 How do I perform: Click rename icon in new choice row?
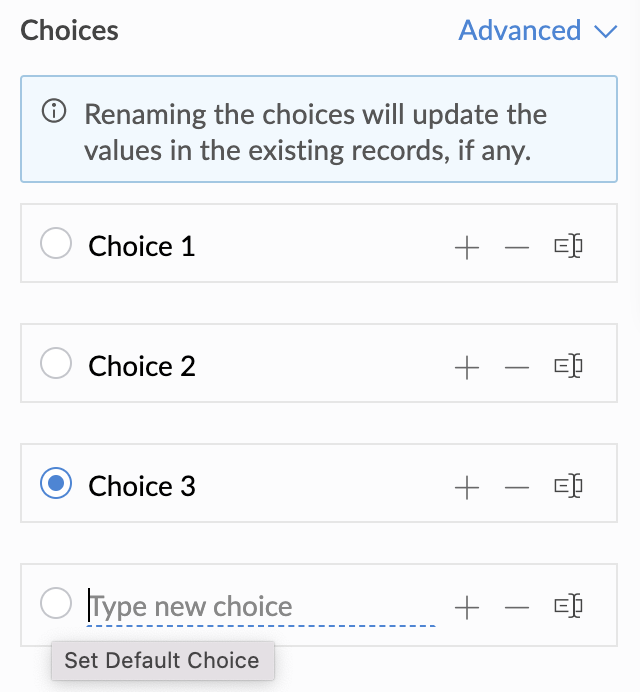click(x=568, y=606)
